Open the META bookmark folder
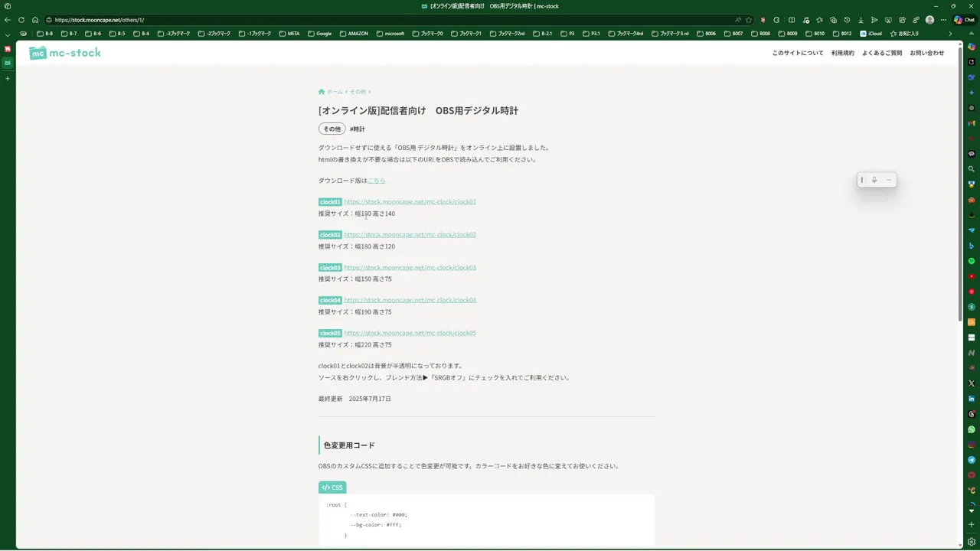 coord(289,34)
